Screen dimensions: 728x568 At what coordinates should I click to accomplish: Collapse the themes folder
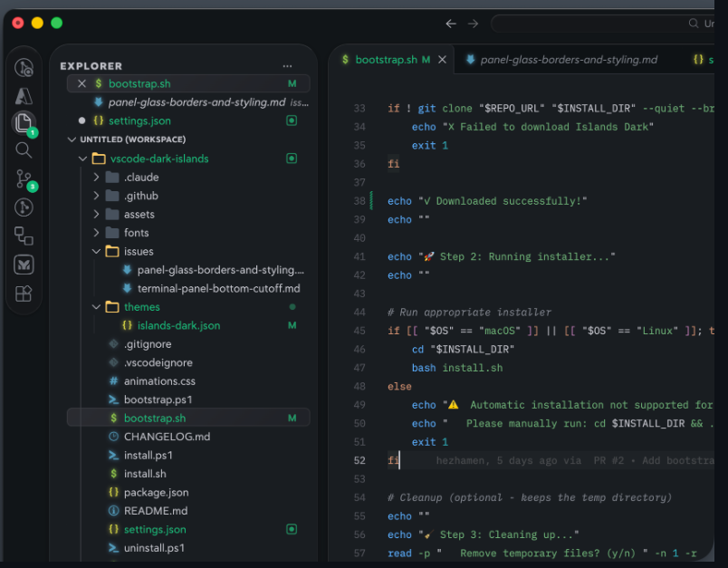coord(96,307)
